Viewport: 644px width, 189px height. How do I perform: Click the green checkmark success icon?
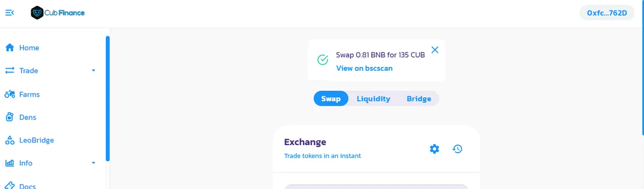[323, 60]
